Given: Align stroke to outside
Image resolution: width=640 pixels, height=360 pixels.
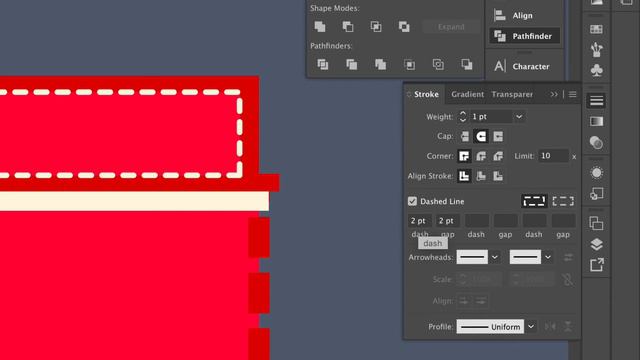Looking at the screenshot, I should tap(498, 176).
